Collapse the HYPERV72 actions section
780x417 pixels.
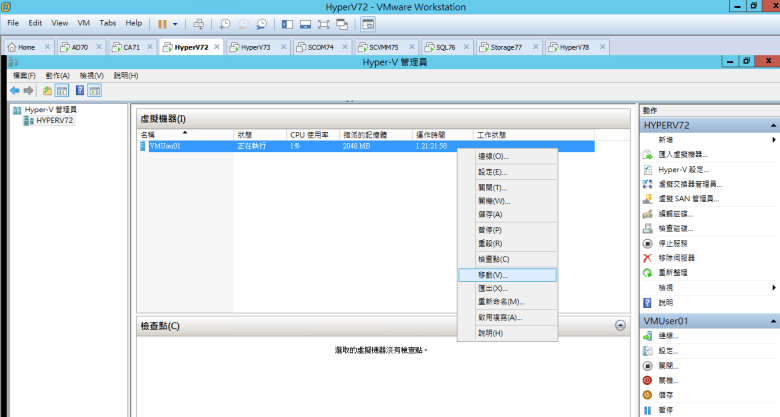[x=772, y=125]
